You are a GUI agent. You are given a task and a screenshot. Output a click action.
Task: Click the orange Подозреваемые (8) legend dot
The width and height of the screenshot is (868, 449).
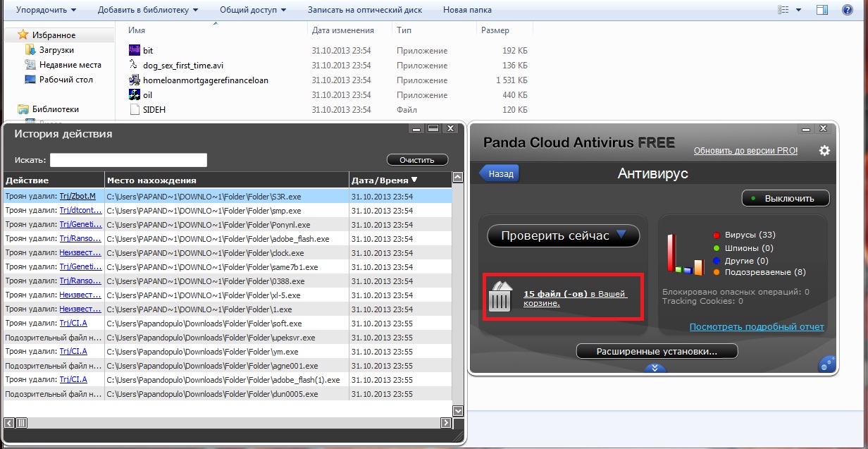(717, 272)
